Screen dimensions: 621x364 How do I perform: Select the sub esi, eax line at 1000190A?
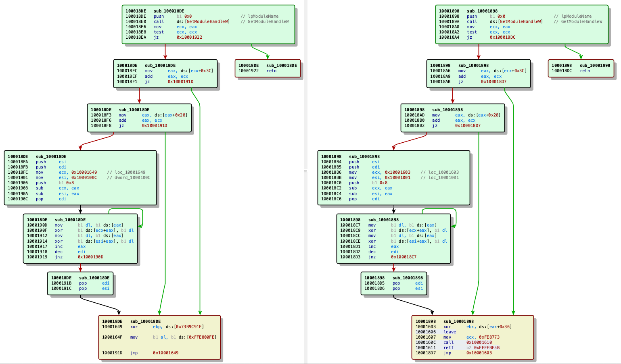[x=43, y=194]
